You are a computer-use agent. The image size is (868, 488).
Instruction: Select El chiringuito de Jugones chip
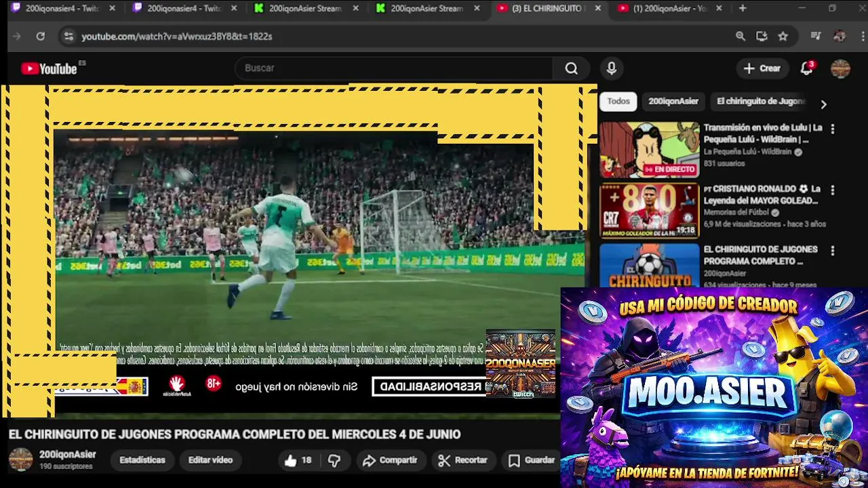pyautogui.click(x=761, y=101)
